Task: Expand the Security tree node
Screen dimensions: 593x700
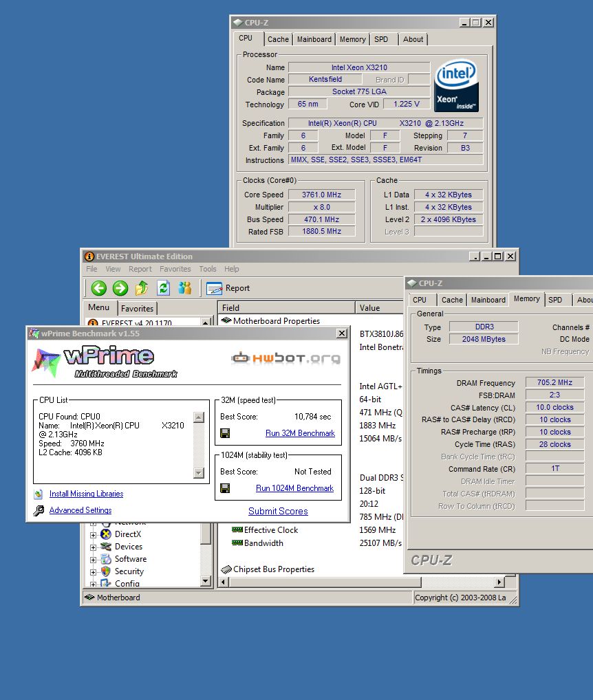Action: [x=93, y=572]
